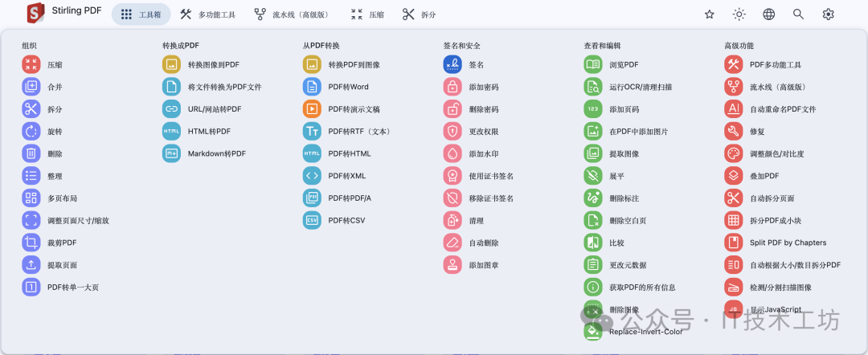Image resolution: width=868 pixels, height=355 pixels.
Task: Open the 多功能工具 nav item
Action: click(x=207, y=14)
